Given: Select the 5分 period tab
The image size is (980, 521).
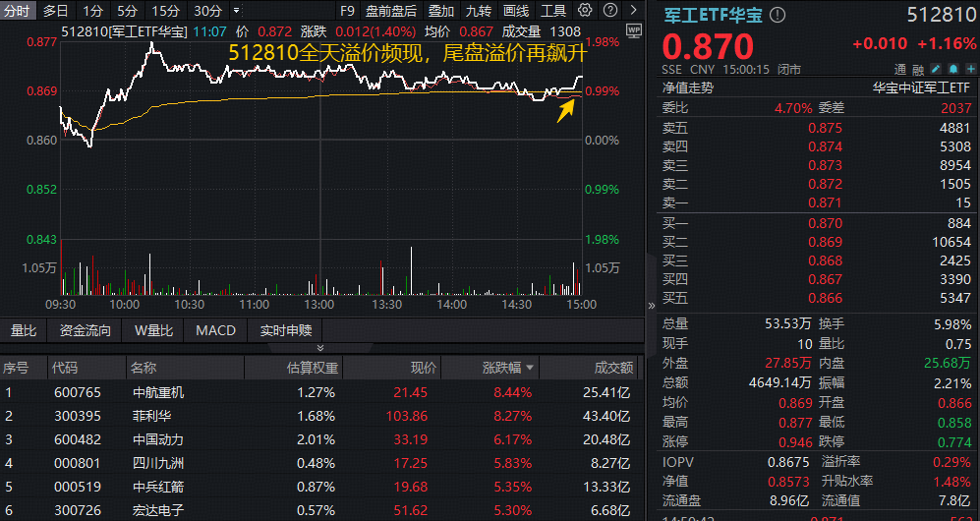Looking at the screenshot, I should (x=128, y=11).
